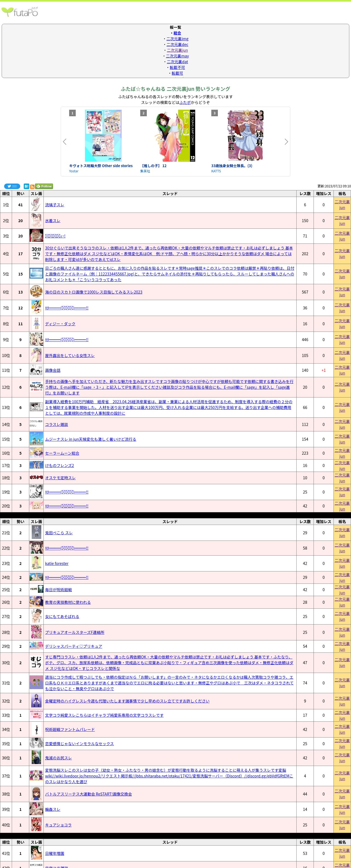Viewport: 351px width, 868px height.
Task: Open the 毎日が呪術廻戦 thread
Action: 58,590
